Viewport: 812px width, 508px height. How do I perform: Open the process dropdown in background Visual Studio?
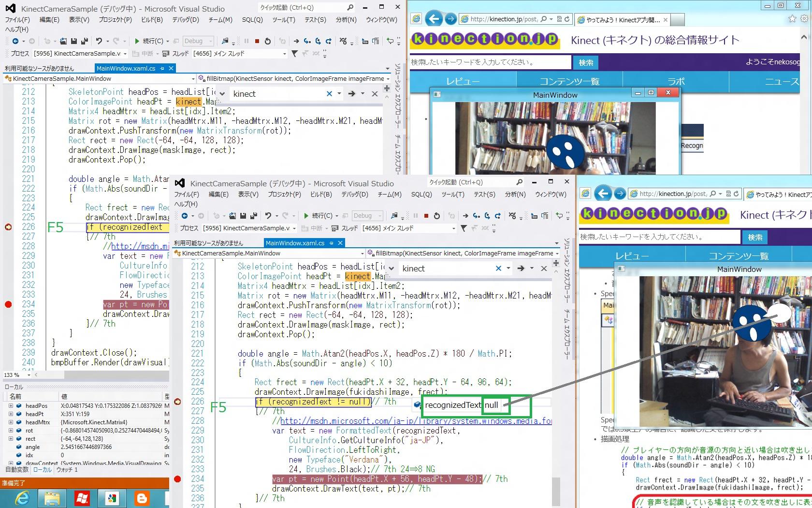[125, 54]
